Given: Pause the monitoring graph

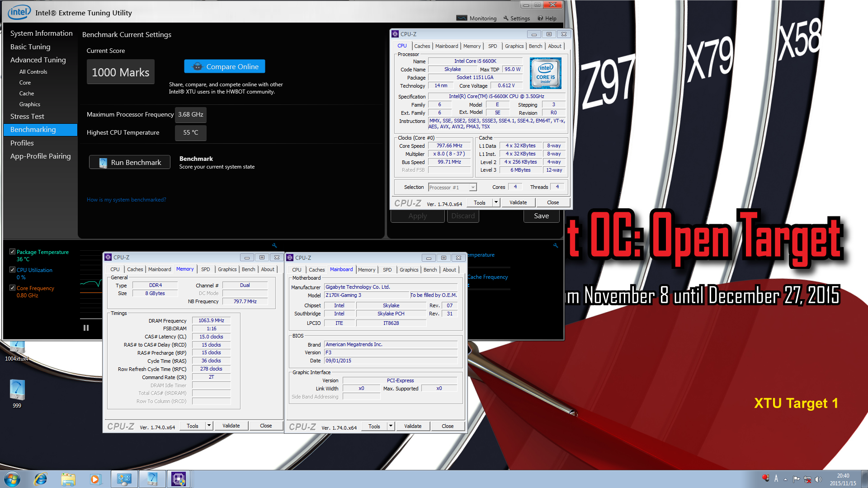Looking at the screenshot, I should point(86,328).
